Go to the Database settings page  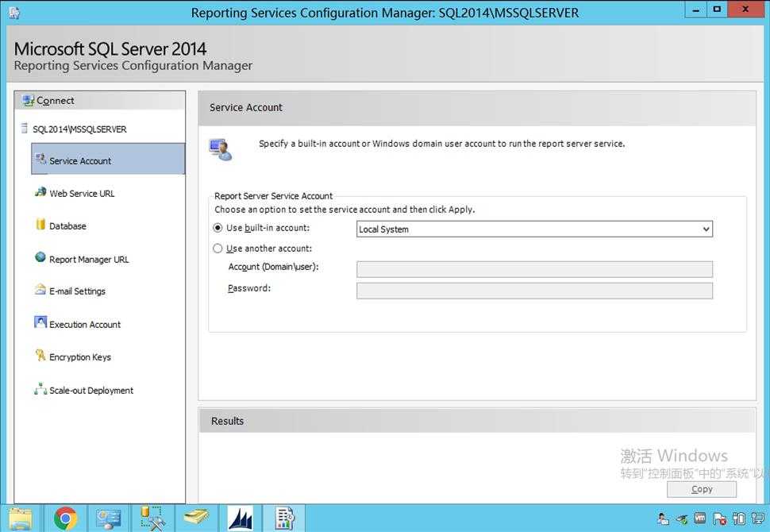click(67, 226)
